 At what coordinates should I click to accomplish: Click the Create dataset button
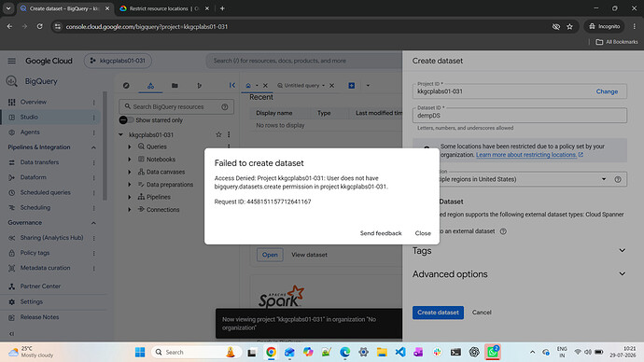(438, 313)
